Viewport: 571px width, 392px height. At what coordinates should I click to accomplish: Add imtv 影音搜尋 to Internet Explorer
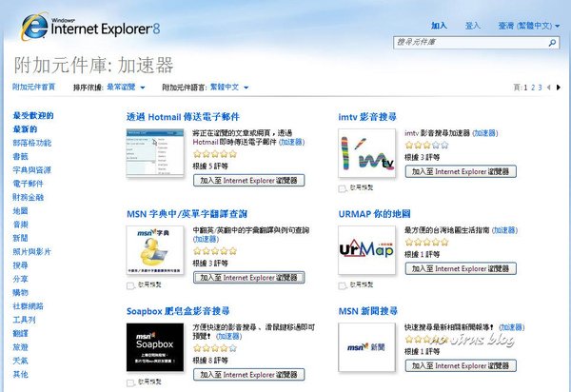[x=461, y=171]
